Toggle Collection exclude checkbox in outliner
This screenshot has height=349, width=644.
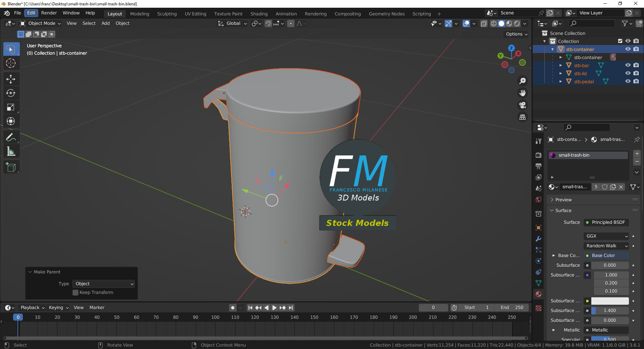620,41
